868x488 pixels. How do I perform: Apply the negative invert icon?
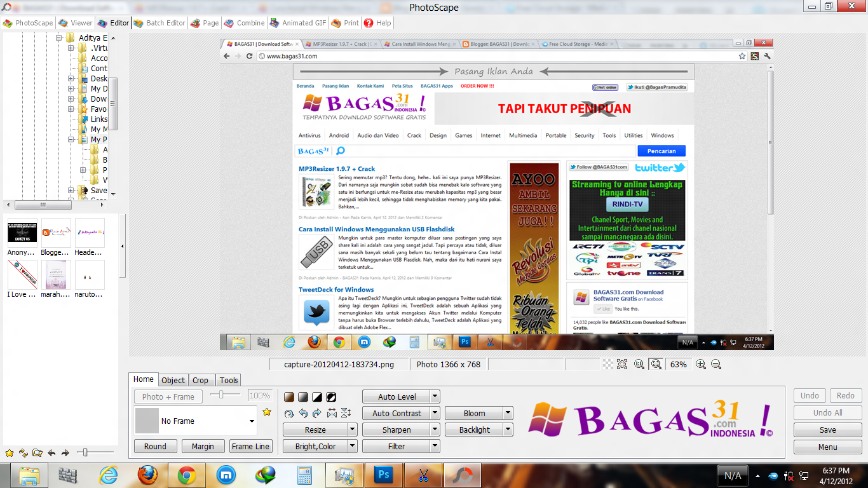(331, 396)
